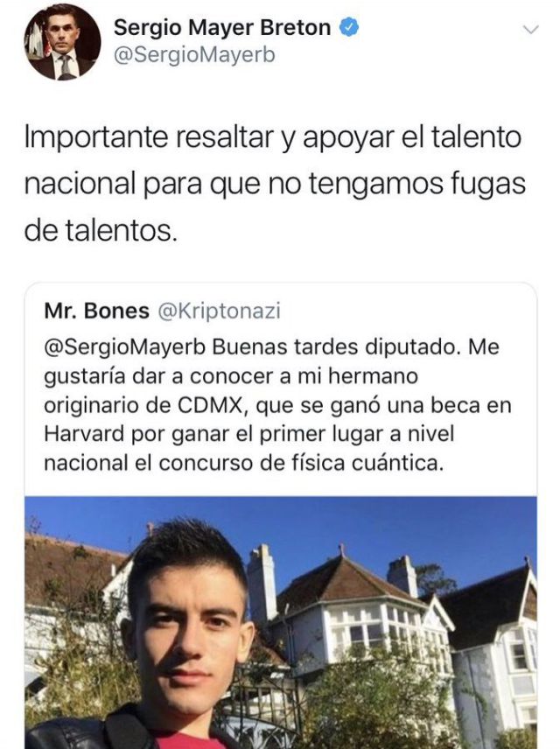Click the @Kriptonazi handle
The height and width of the screenshot is (749, 560).
[219, 311]
